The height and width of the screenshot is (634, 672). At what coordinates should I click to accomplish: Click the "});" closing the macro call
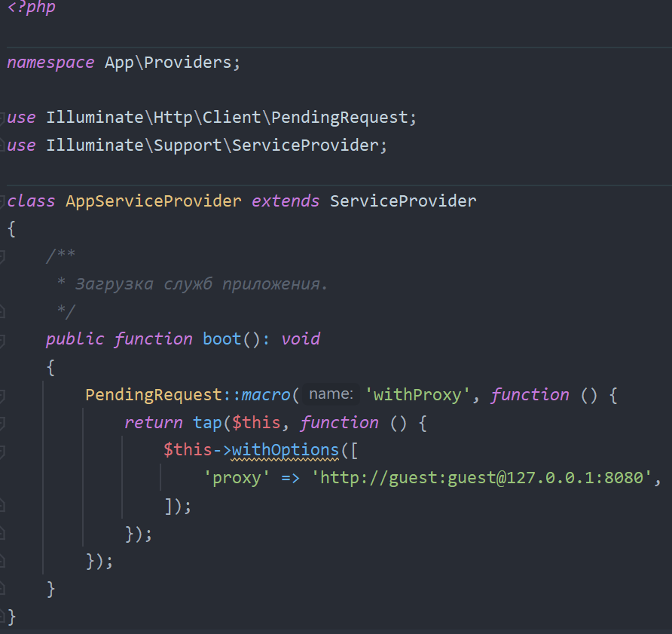(x=99, y=561)
